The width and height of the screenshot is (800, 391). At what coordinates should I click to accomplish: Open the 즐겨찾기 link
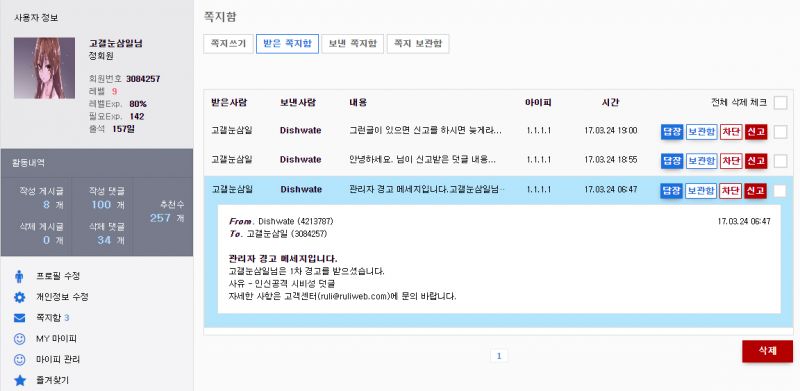(x=52, y=380)
